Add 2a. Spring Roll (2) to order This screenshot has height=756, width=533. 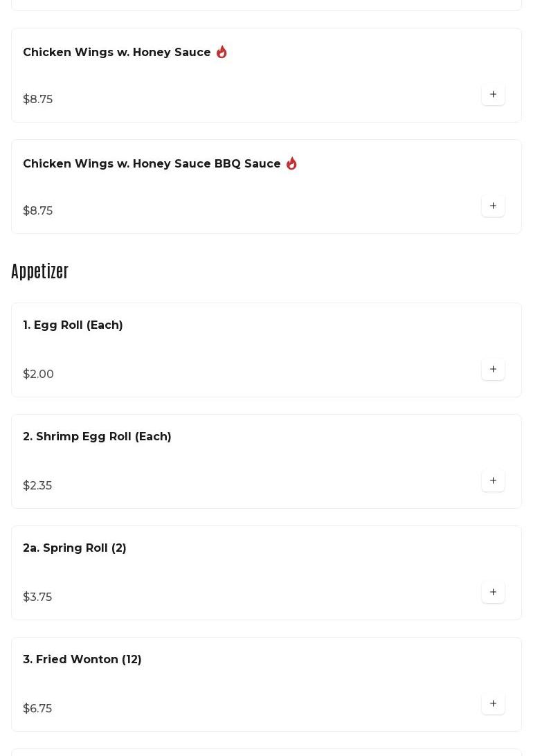click(493, 592)
